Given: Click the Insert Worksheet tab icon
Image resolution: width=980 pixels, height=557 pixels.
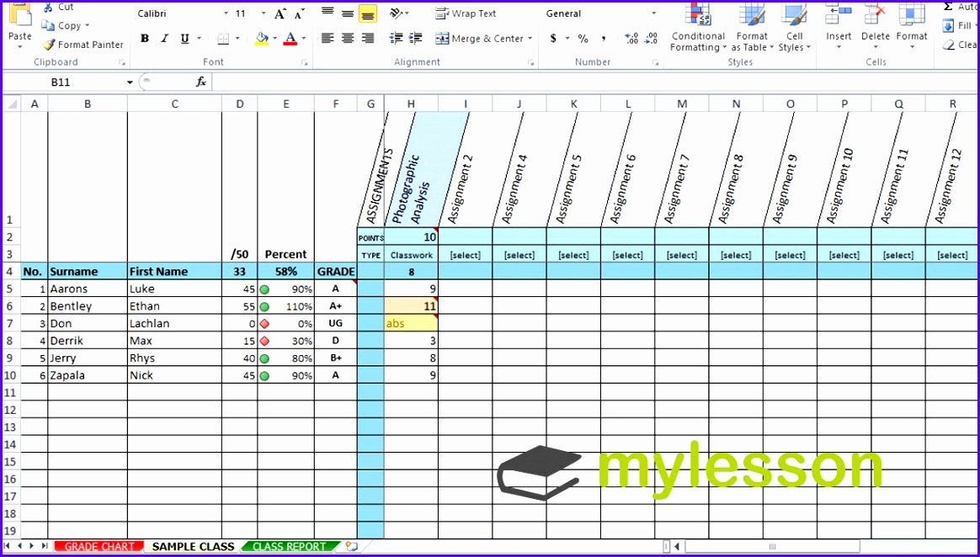Looking at the screenshot, I should tap(351, 546).
